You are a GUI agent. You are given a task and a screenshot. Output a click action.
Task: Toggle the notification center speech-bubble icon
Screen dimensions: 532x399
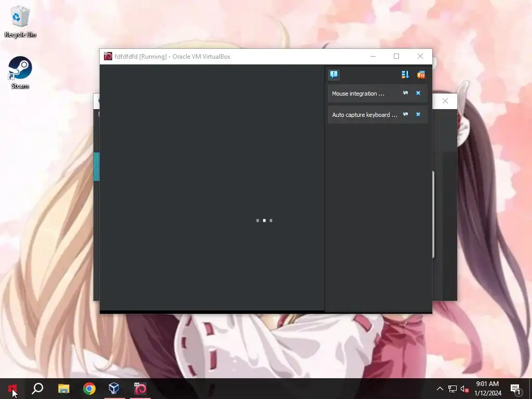334,75
